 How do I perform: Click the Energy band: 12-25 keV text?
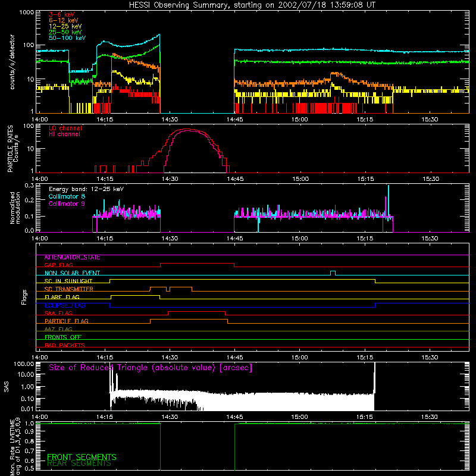[86, 189]
